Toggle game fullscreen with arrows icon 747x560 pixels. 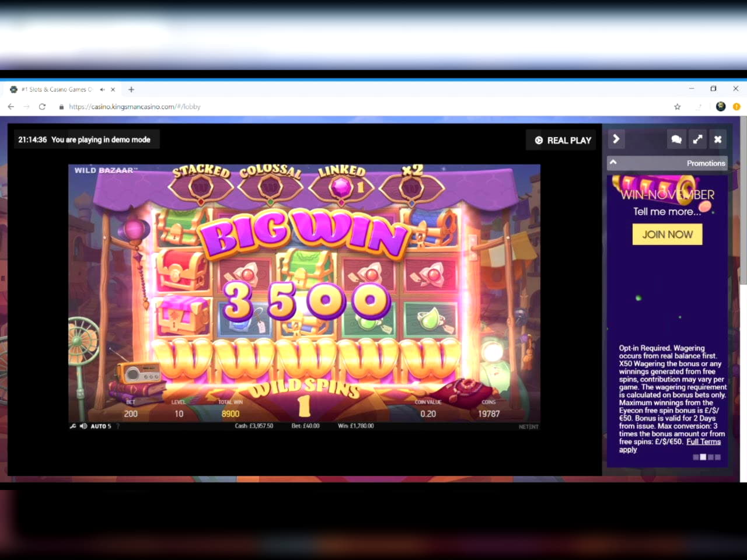pos(697,139)
